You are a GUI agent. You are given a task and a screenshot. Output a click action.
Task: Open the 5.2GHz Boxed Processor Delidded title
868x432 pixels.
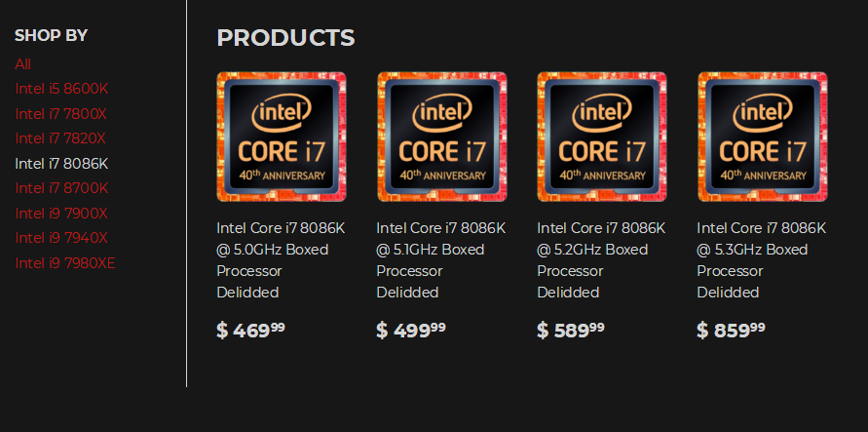[601, 259]
